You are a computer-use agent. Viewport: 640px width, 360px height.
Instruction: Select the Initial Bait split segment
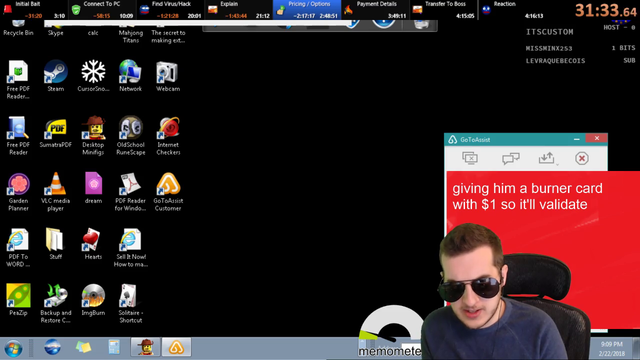33,10
